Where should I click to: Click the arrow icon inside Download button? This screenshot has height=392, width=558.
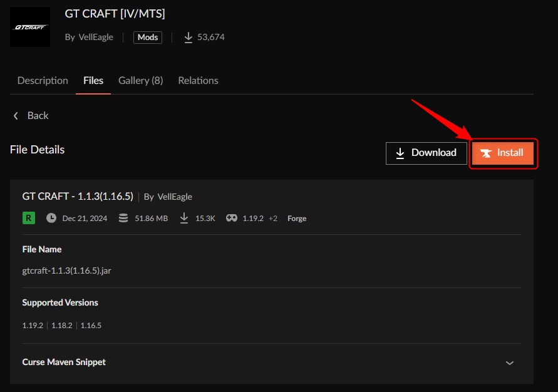(x=400, y=153)
